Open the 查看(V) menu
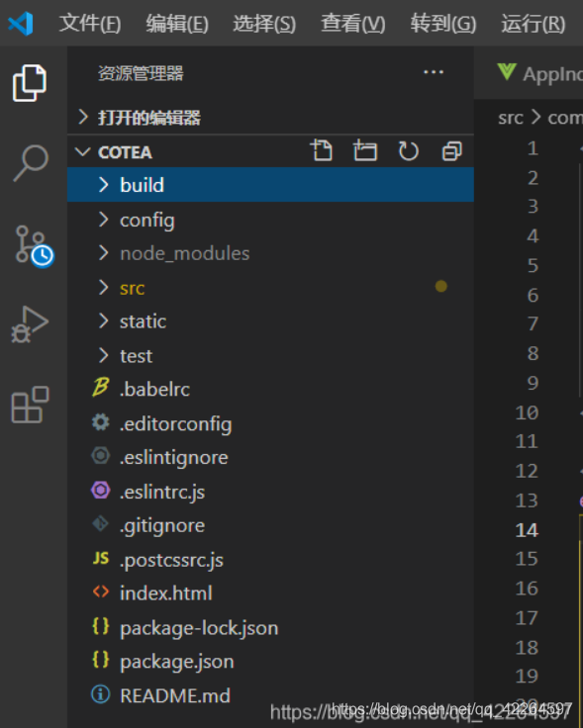This screenshot has width=583, height=728. pyautogui.click(x=353, y=23)
